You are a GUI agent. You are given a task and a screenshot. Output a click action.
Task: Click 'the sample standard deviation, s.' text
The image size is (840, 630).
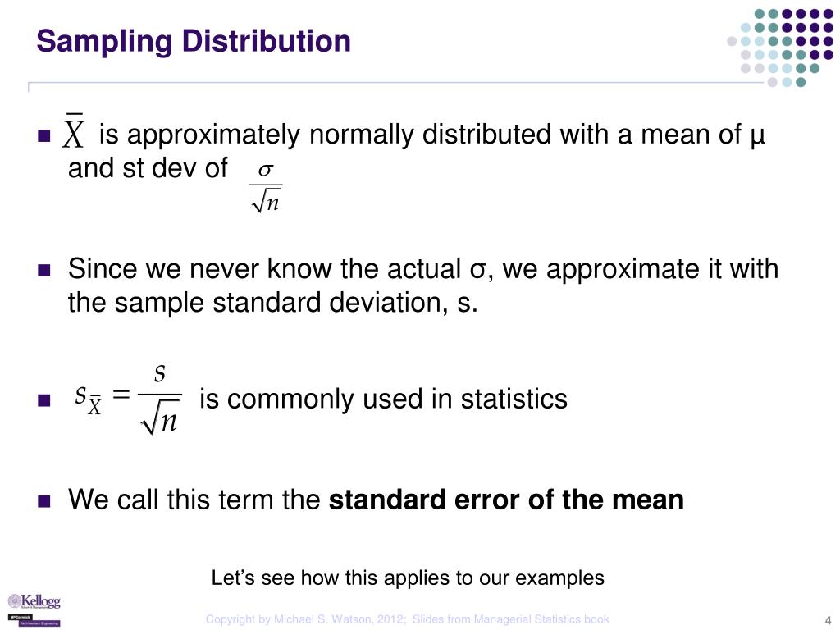[x=272, y=303]
